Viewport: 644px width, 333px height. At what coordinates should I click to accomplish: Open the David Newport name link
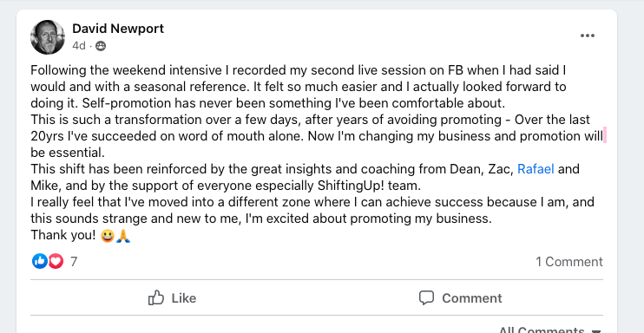click(x=118, y=29)
